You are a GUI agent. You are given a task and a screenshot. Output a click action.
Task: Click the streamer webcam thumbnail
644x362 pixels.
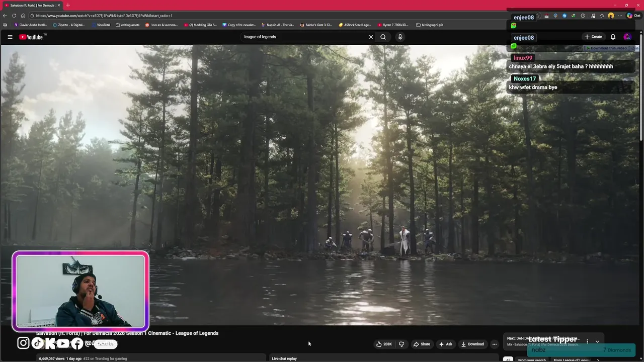tap(80, 291)
